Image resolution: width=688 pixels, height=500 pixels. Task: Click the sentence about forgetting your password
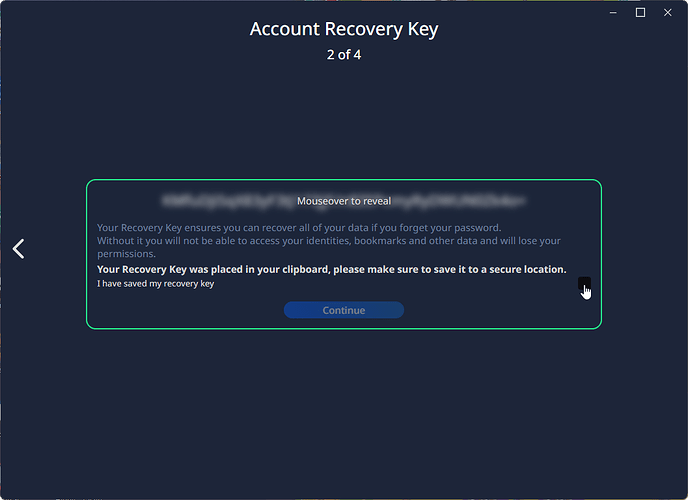click(299, 227)
